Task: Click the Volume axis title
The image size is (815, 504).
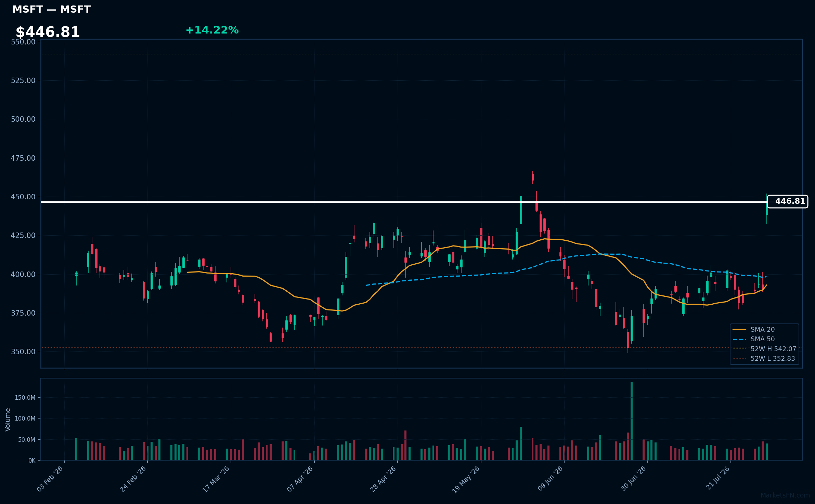Action: point(8,420)
